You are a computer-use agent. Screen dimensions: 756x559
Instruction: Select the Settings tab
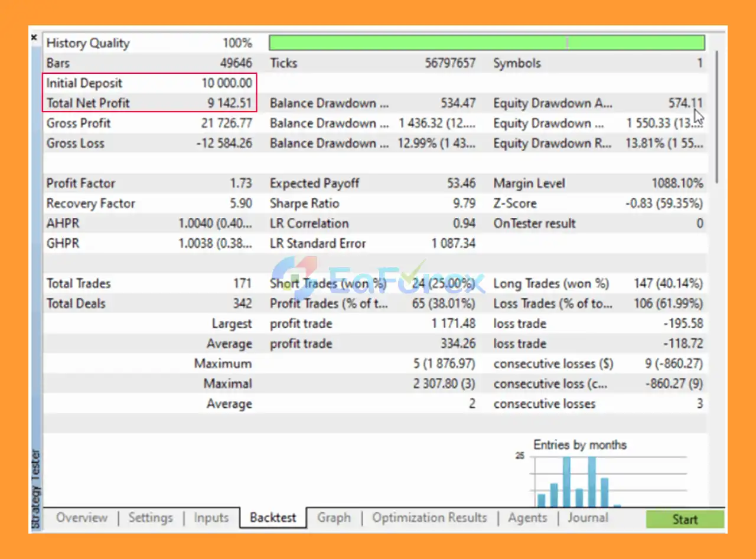[151, 517]
